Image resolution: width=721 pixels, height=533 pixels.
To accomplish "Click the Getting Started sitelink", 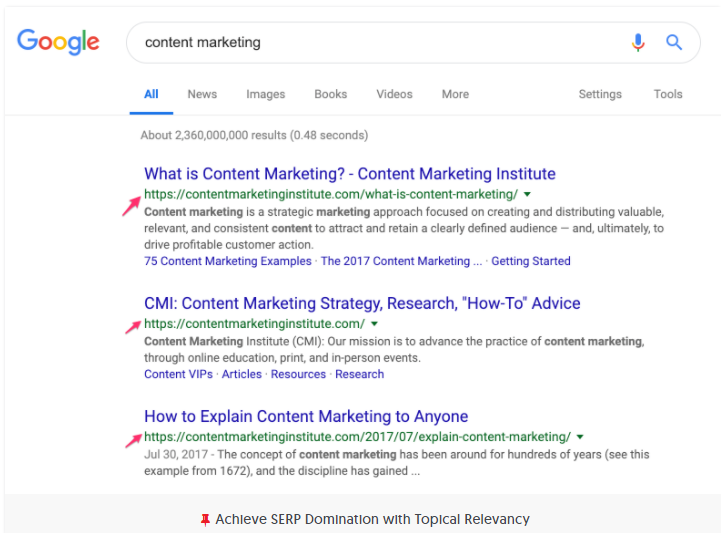I will click(531, 261).
